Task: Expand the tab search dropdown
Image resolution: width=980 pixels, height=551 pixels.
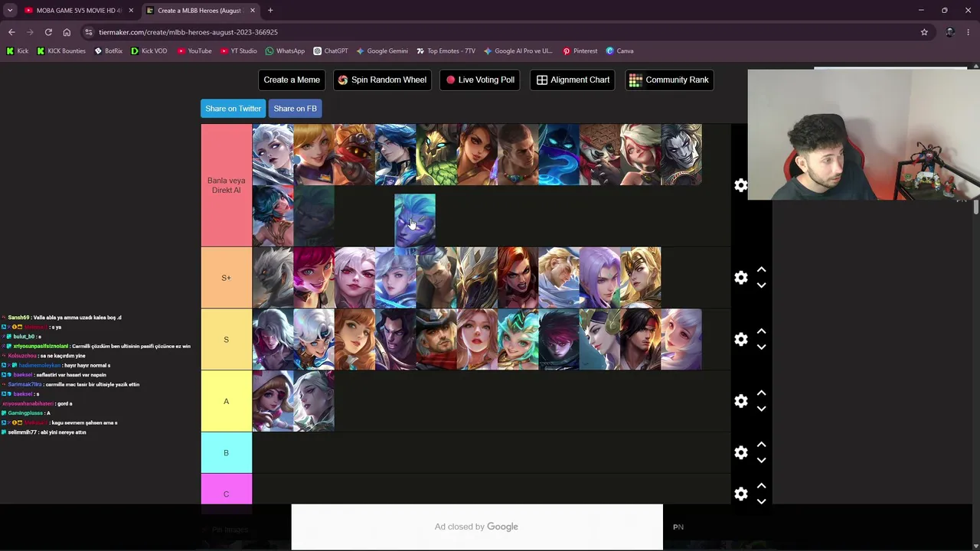Action: [x=10, y=10]
